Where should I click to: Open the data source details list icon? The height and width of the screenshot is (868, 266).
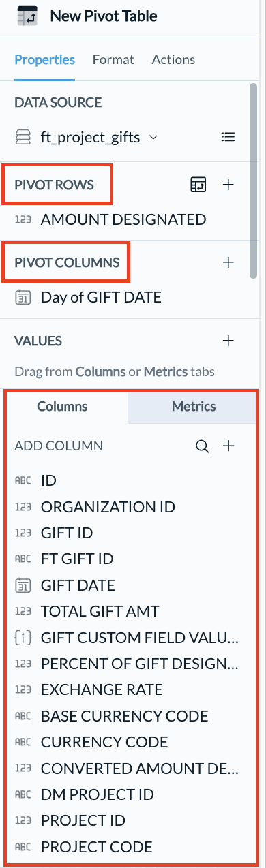[x=228, y=137]
